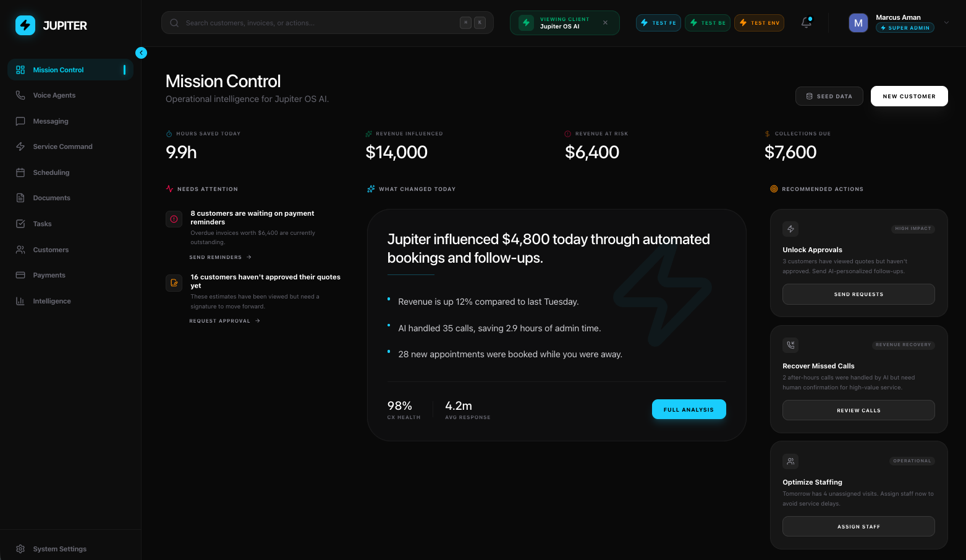Viewport: 966px width, 560px height.
Task: Click the green bolt icon in Viewing Client chip
Action: click(527, 23)
